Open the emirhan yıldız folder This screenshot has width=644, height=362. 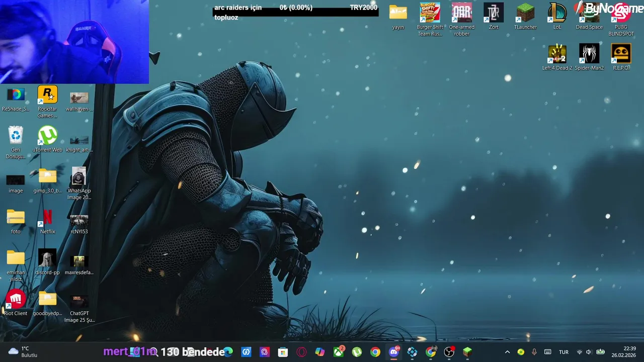pos(16,266)
